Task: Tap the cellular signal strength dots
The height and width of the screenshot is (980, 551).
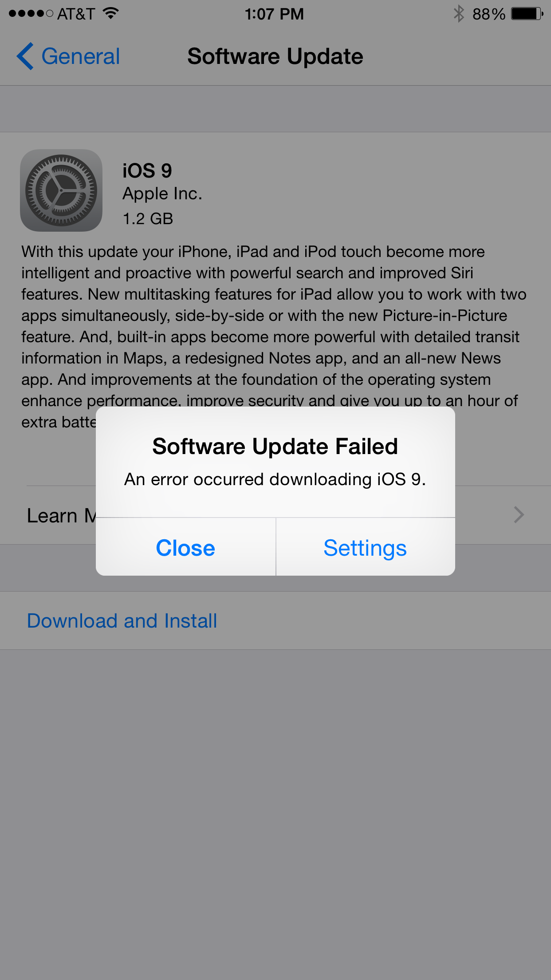Action: coord(31,14)
